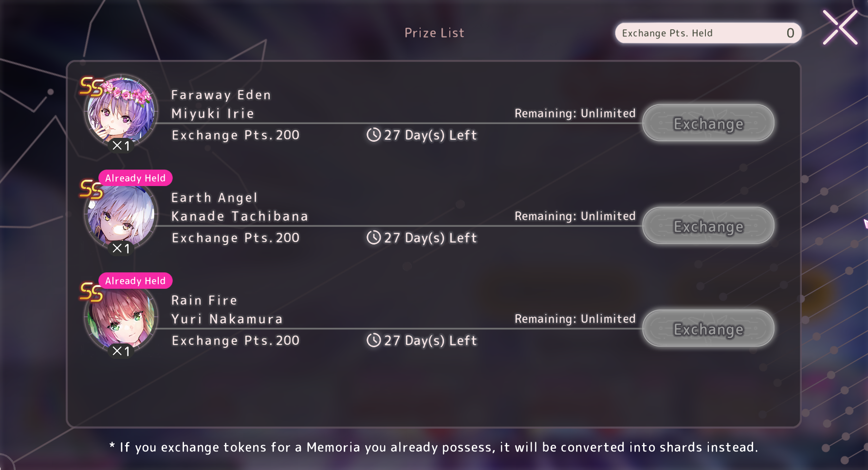Click the Prize List heading
This screenshot has width=868, height=470.
pos(434,33)
